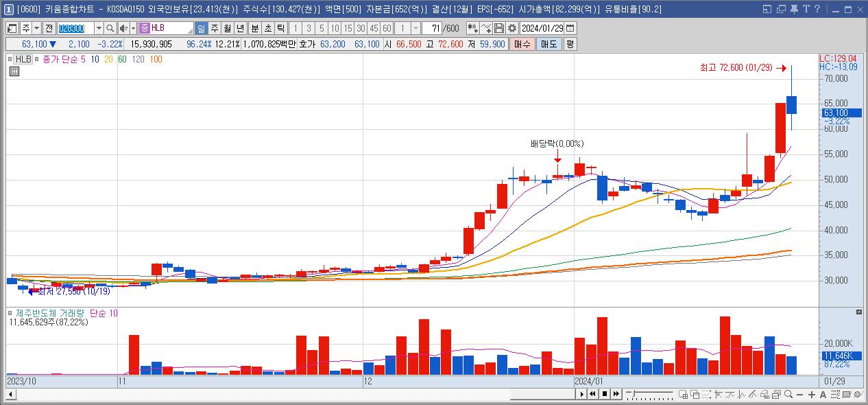This screenshot has height=405, width=868.
Task: Select the 월 (monthly) period toggle
Action: [227, 28]
